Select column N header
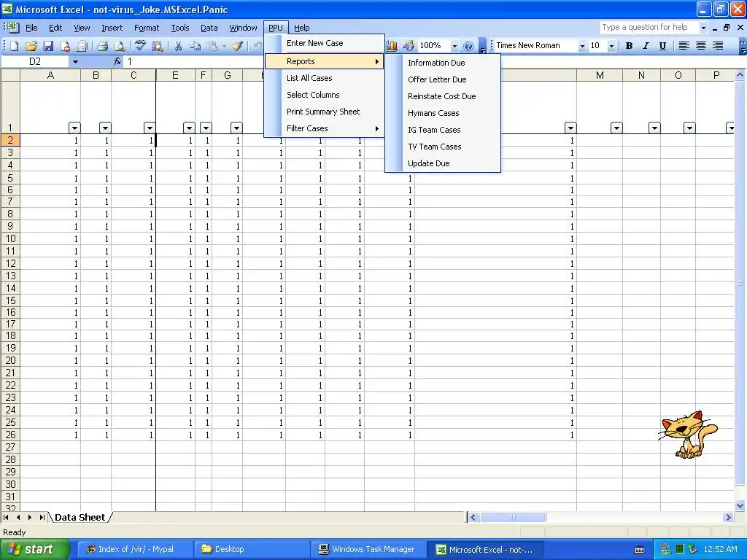The height and width of the screenshot is (560, 747). pyautogui.click(x=641, y=75)
